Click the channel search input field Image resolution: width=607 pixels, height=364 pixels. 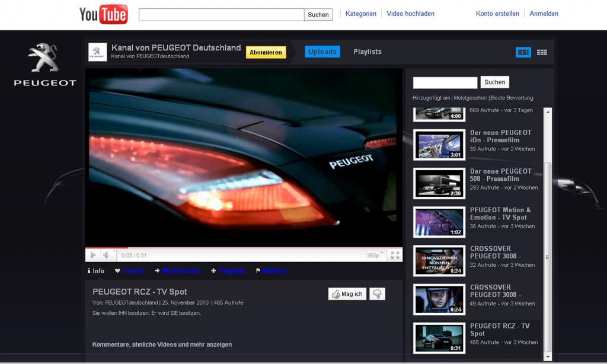445,82
